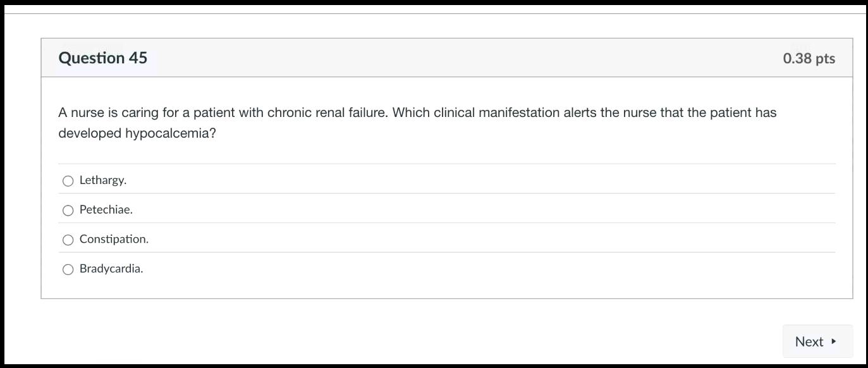Select the Lethargy radio button
This screenshot has width=868, height=368.
pos(68,181)
